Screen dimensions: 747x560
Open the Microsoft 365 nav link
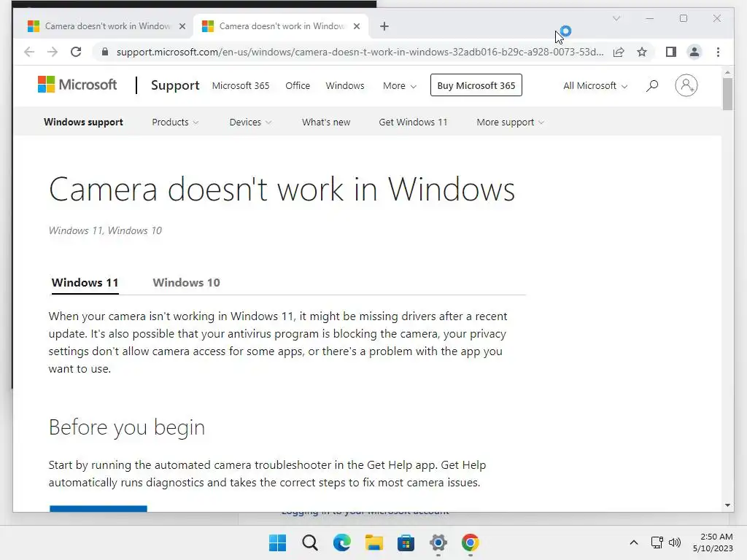point(241,86)
